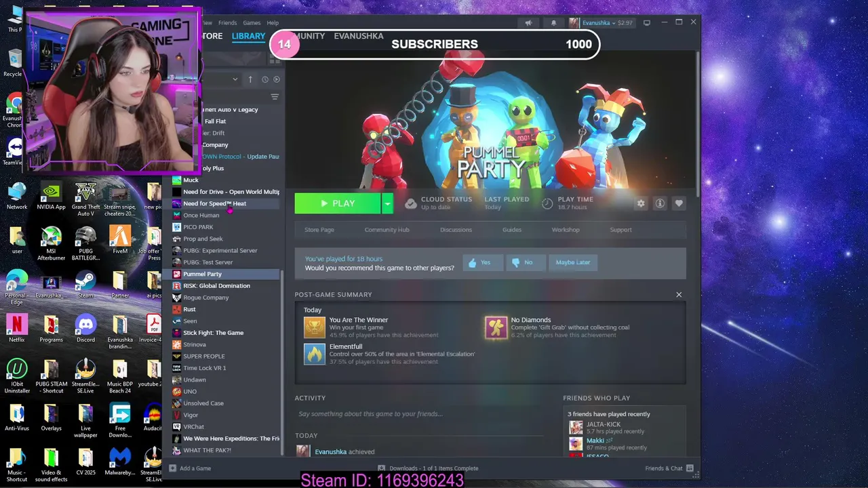This screenshot has height=488, width=868.
Task: Click the collapse-up arrow in library sidebar
Action: [x=250, y=79]
